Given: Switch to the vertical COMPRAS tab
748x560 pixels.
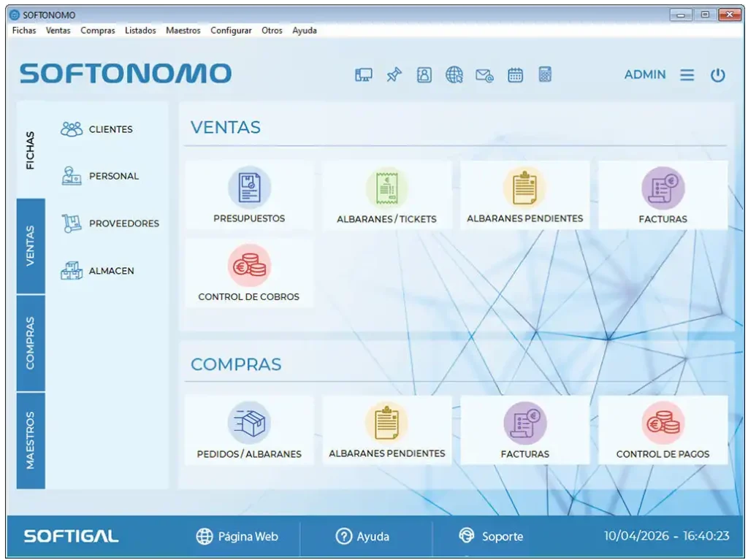Looking at the screenshot, I should pos(31,343).
